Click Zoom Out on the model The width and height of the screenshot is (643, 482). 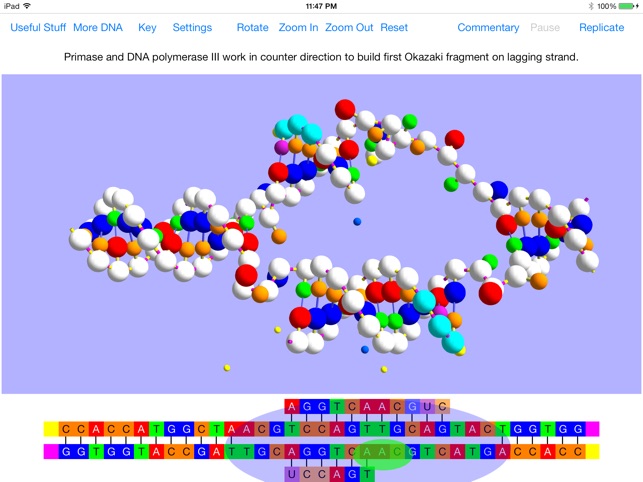349,27
